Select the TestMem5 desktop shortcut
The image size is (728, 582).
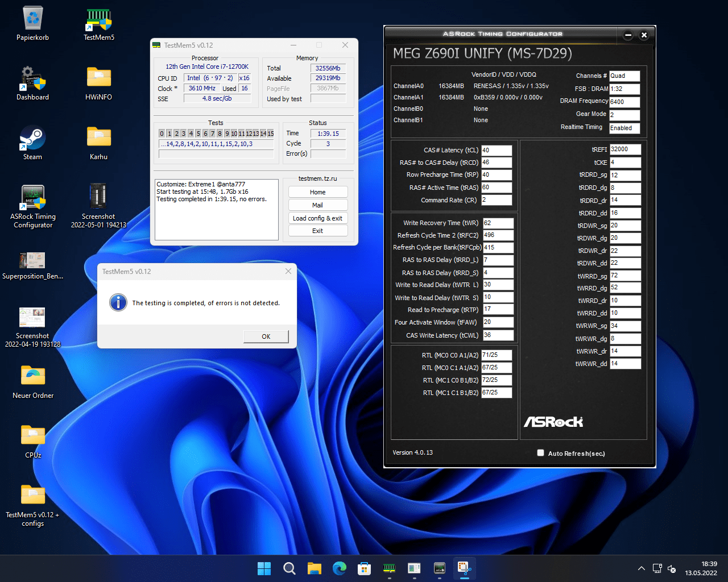click(99, 24)
